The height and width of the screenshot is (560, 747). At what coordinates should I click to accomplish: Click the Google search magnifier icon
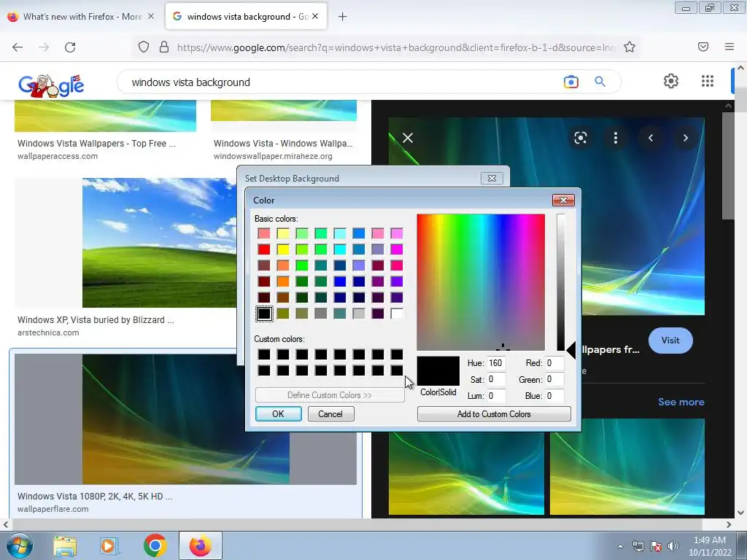click(600, 82)
